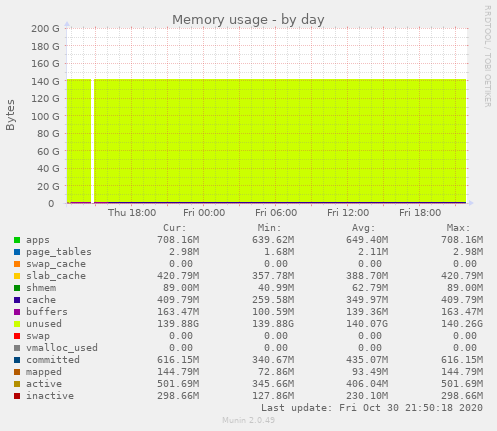Click the Memory usage - by day title
The image size is (497, 431).
tap(248, 20)
